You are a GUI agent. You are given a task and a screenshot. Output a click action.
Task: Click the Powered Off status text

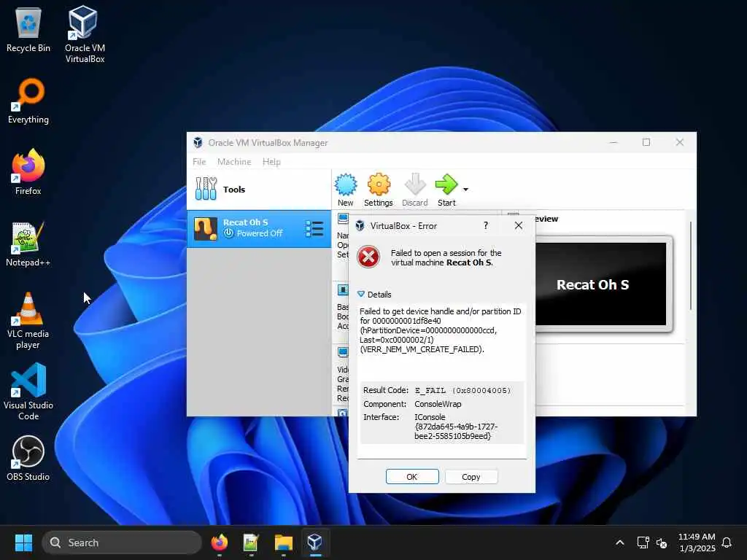(260, 233)
